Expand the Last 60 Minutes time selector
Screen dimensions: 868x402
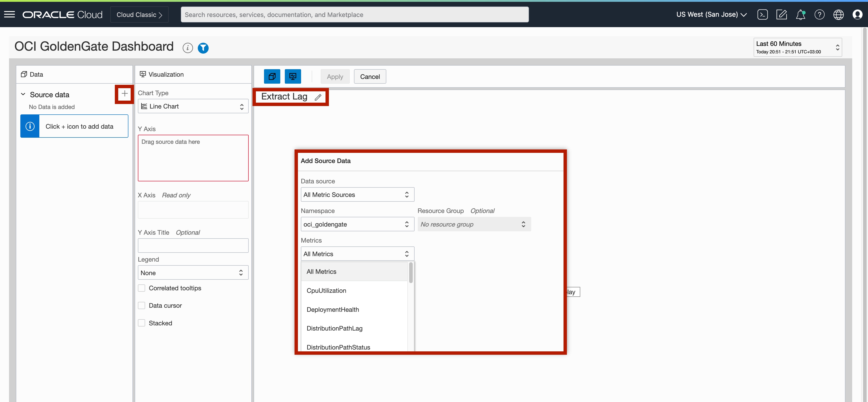[797, 47]
